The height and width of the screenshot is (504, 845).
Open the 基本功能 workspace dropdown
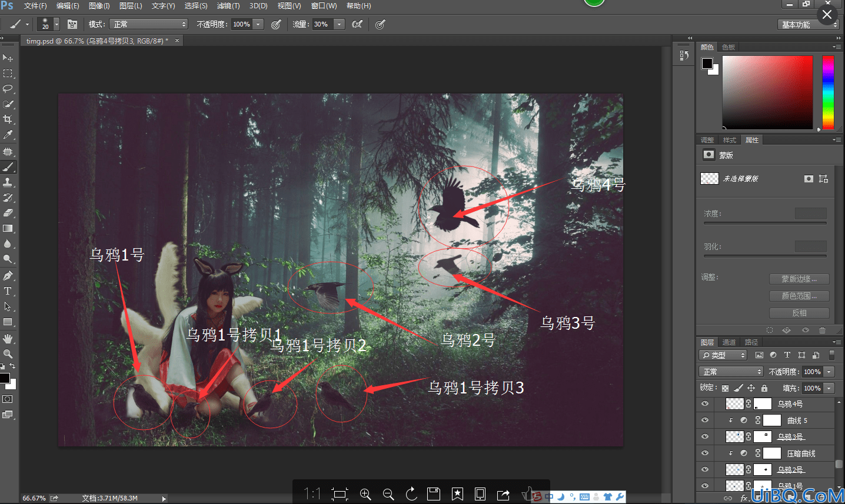pyautogui.click(x=807, y=25)
